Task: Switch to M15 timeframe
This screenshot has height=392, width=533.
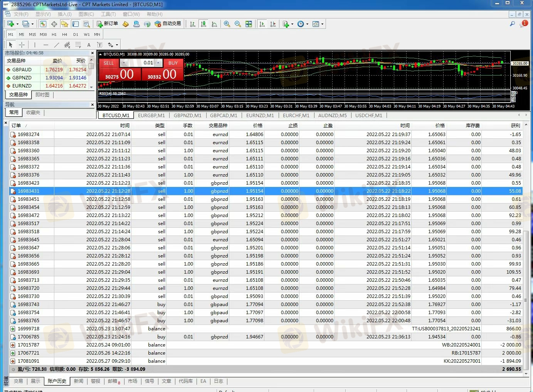Action: pyautogui.click(x=32, y=34)
